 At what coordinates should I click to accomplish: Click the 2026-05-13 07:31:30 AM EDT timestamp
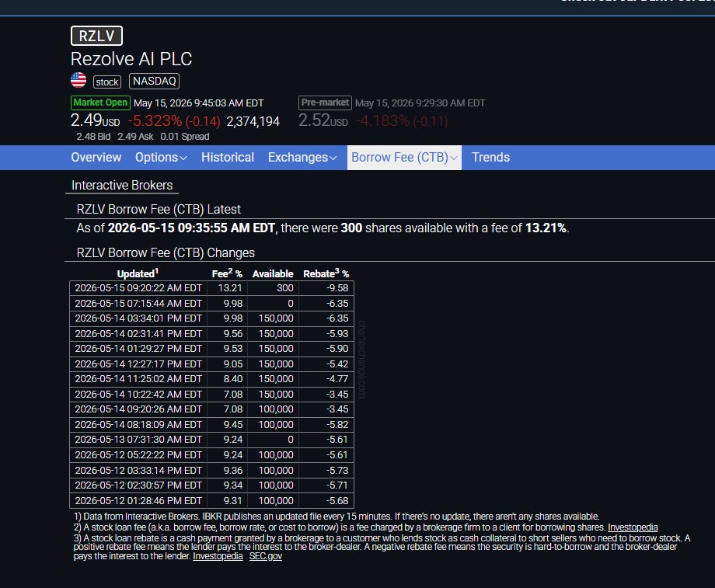138,440
